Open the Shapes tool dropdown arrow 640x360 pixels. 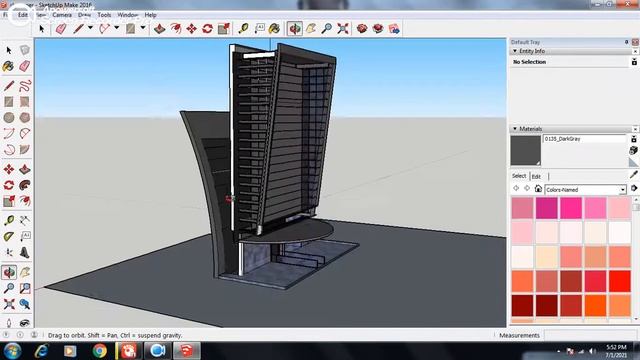coord(143,28)
